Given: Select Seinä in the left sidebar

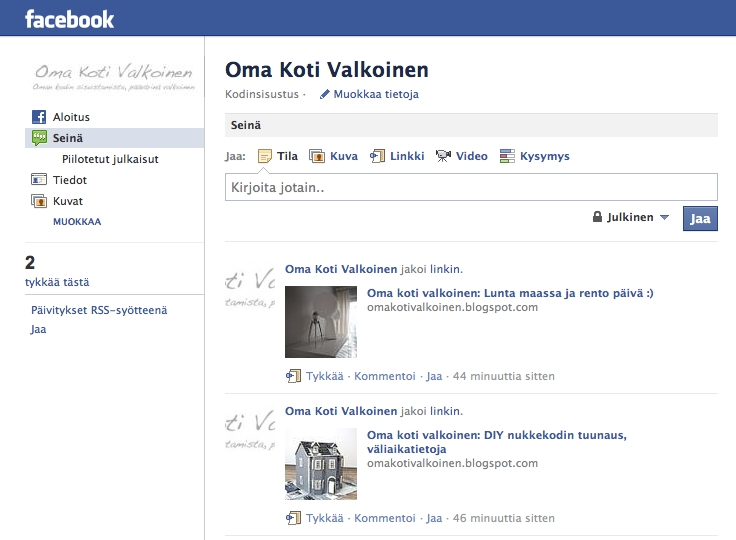Looking at the screenshot, I should click(115, 138).
